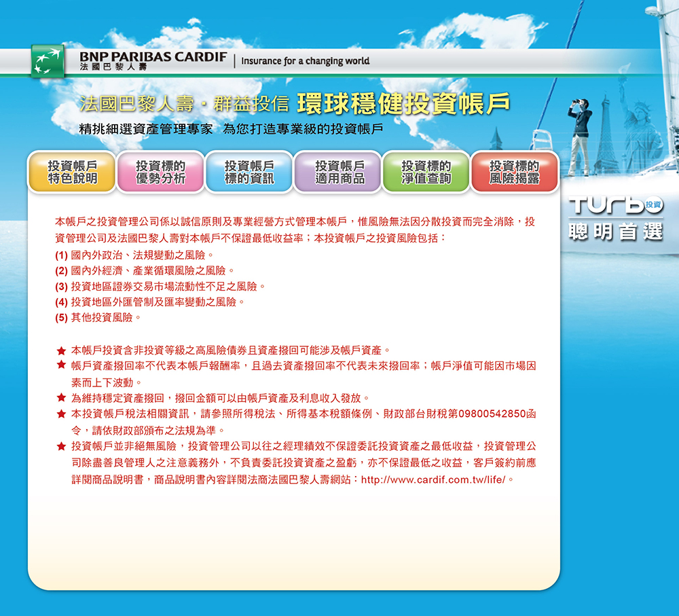Open the 投資標的淨值查詢 tab

point(426,172)
